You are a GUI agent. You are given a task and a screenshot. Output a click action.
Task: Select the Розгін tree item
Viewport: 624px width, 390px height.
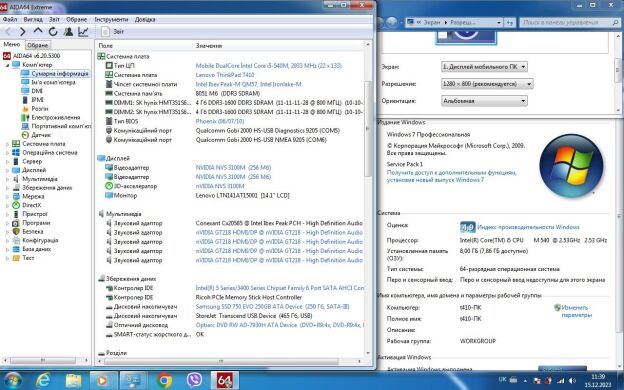(x=40, y=109)
